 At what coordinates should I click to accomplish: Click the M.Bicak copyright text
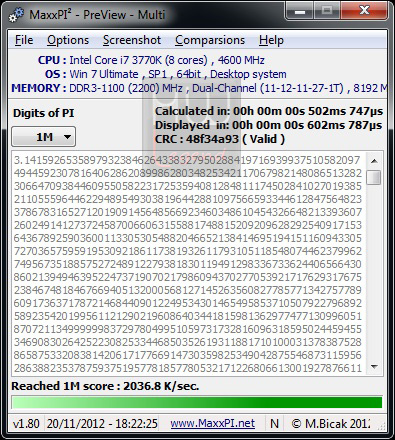(331, 424)
